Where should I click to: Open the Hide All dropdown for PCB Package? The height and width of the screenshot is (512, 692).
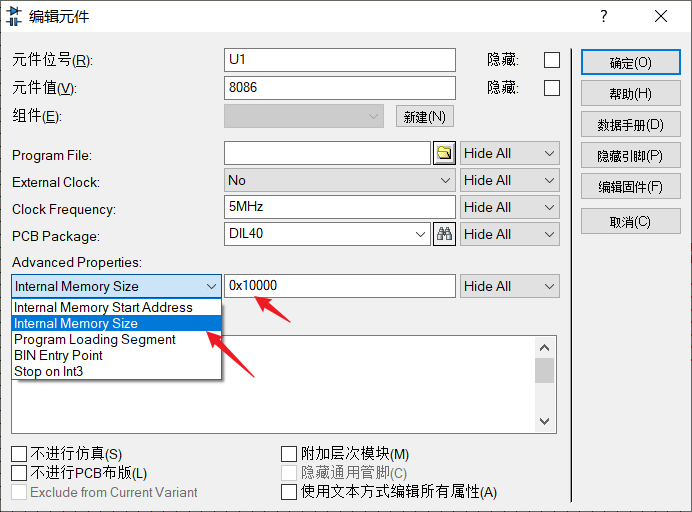pos(510,234)
